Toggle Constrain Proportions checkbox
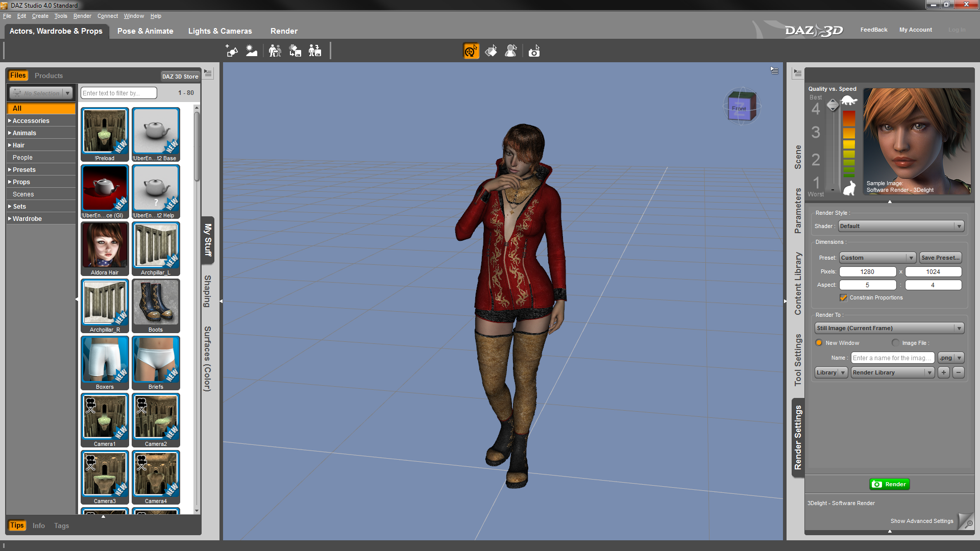Screen dimensions: 980x551 coord(843,297)
